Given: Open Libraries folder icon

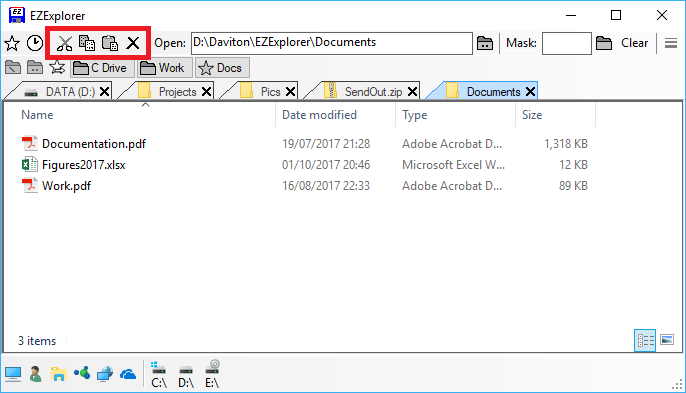Looking at the screenshot, I should (x=58, y=374).
